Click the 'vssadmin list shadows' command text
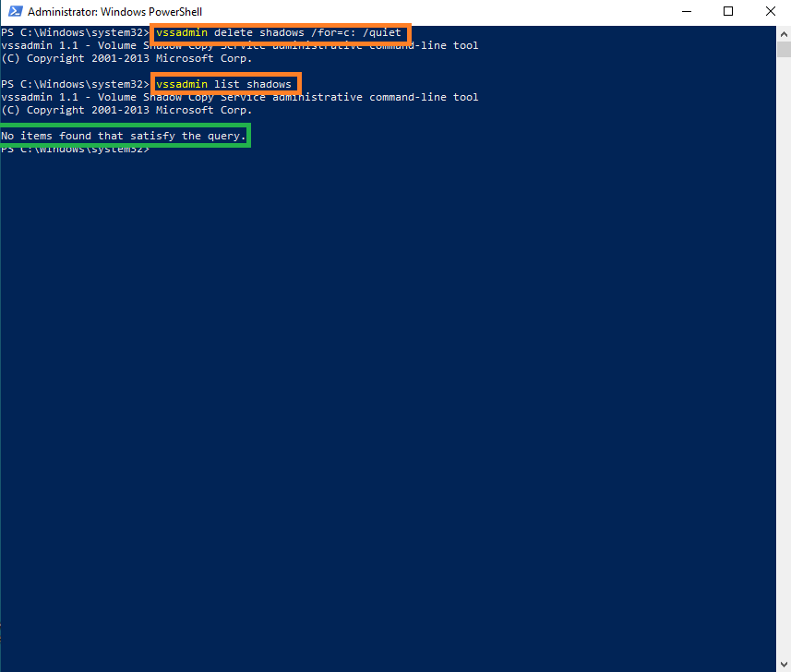 [223, 84]
